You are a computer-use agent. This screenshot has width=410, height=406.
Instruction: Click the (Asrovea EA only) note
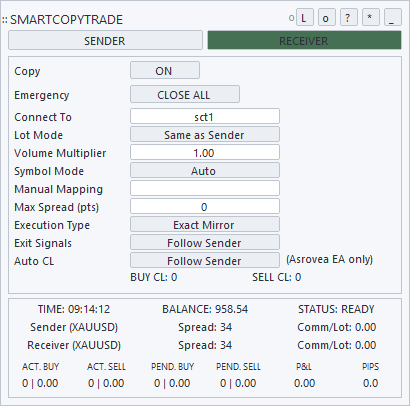[x=329, y=259]
